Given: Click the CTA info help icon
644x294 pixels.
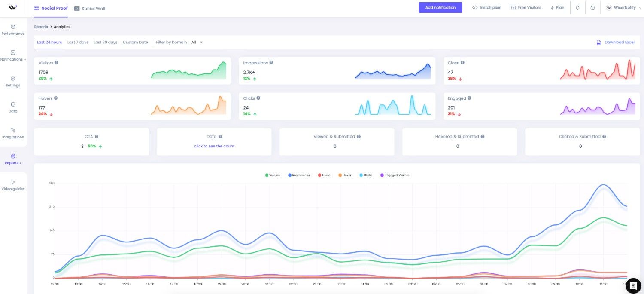Looking at the screenshot, I should [97, 137].
